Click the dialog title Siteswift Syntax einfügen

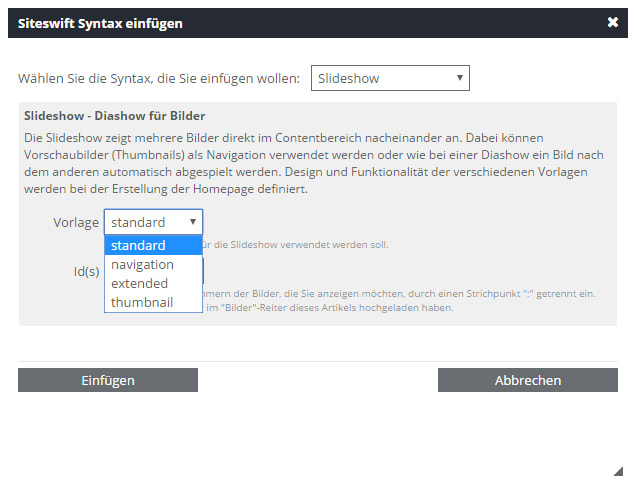click(x=100, y=22)
